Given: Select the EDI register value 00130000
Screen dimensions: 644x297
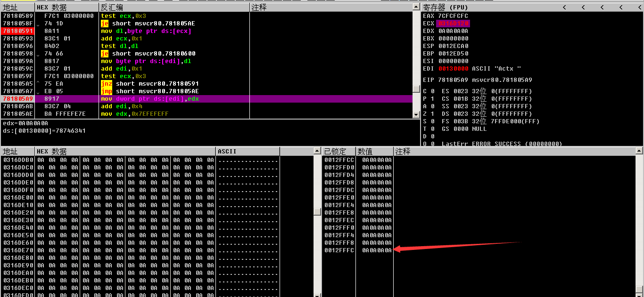Looking at the screenshot, I should tap(454, 69).
